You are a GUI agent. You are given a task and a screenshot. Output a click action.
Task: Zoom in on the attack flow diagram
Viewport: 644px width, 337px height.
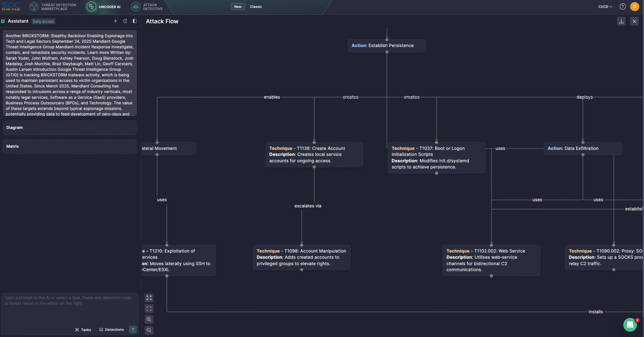(x=149, y=319)
